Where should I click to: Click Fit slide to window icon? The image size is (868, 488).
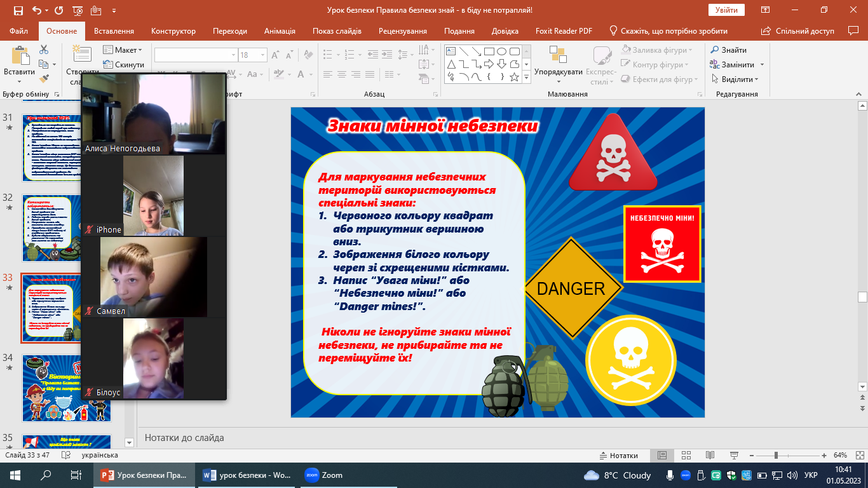(x=859, y=456)
